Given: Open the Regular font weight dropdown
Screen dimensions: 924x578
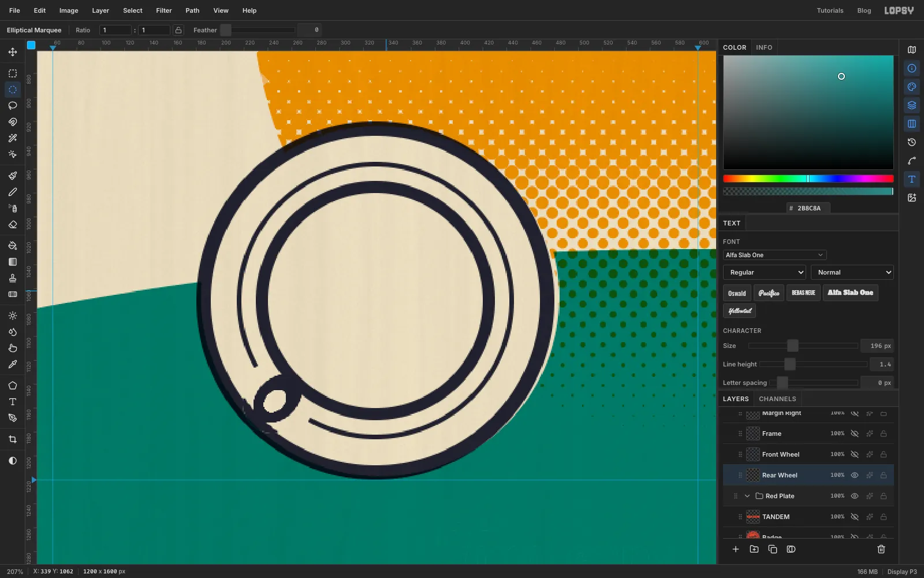Looking at the screenshot, I should [765, 272].
